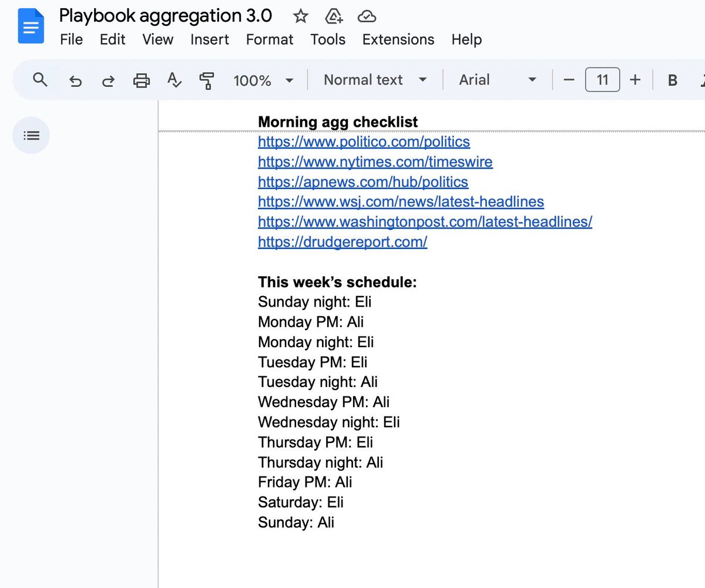Decrease the font size
Screen dimensions: 705x588
click(x=568, y=80)
